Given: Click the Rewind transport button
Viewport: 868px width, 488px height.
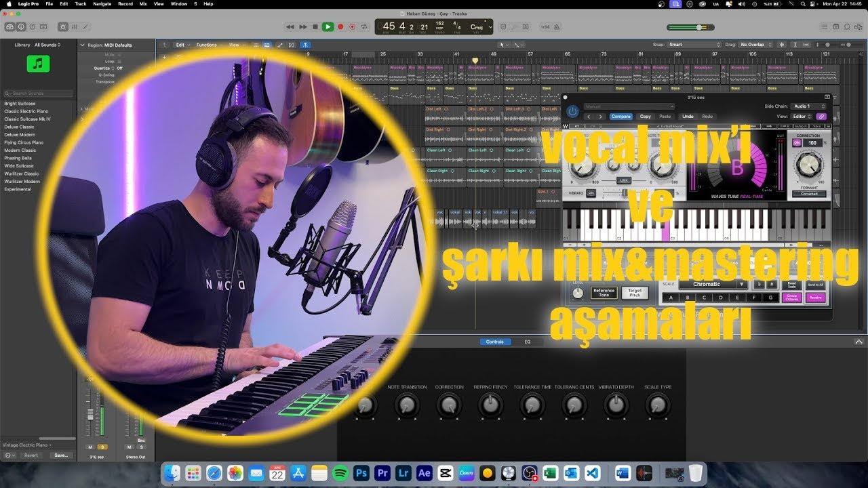Looking at the screenshot, I should [290, 27].
